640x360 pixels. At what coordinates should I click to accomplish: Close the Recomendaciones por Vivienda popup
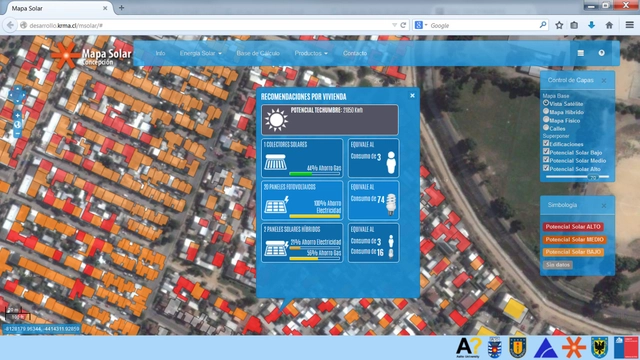(x=412, y=96)
